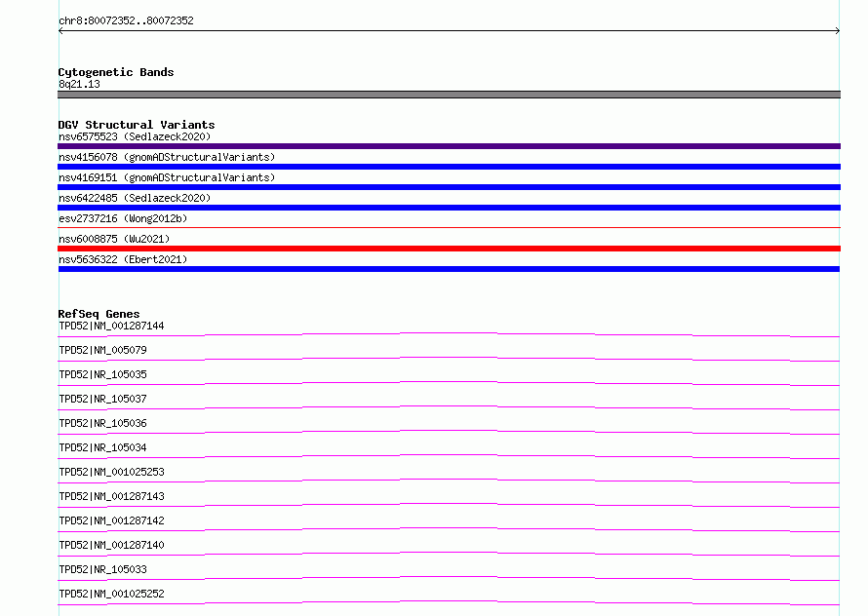Viewport: 868px width, 616px height.
Task: Open the TPD52|NM_001287144 transcript label
Action: coord(111,326)
